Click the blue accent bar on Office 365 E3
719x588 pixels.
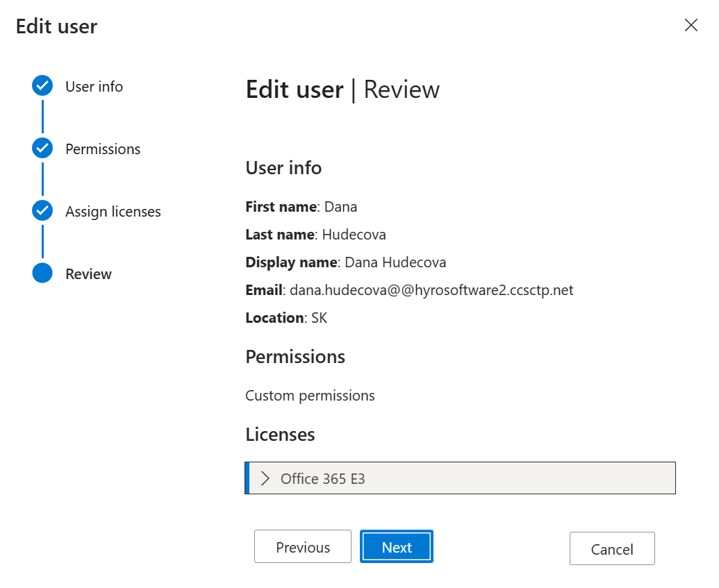tap(246, 478)
